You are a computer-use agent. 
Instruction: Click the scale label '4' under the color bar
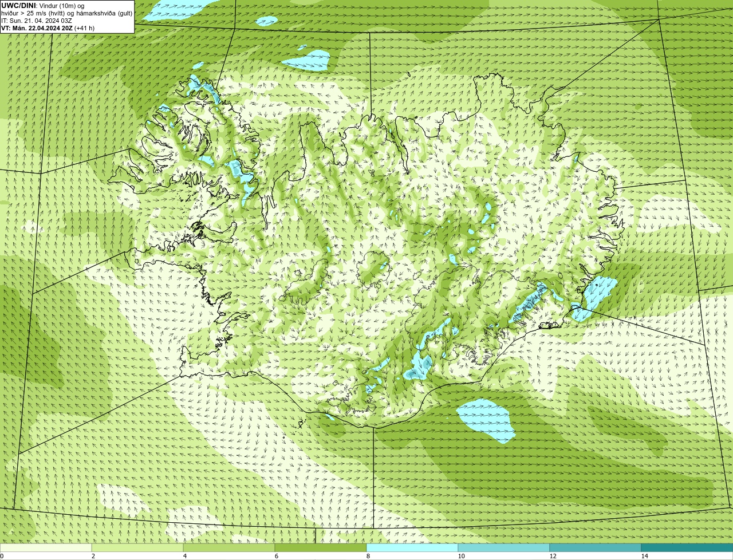pyautogui.click(x=185, y=556)
